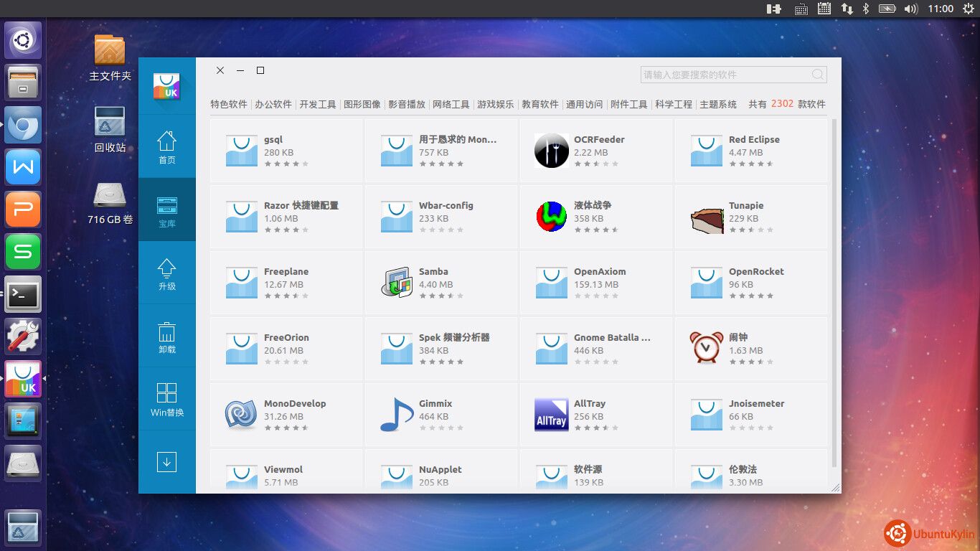The height and width of the screenshot is (551, 980).
Task: Click the download arrow icon in sidebar
Action: click(x=166, y=462)
